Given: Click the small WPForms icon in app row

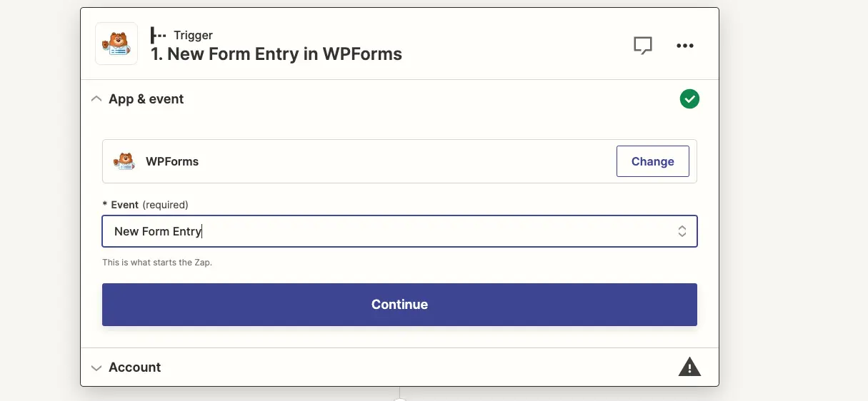Looking at the screenshot, I should 125,161.
